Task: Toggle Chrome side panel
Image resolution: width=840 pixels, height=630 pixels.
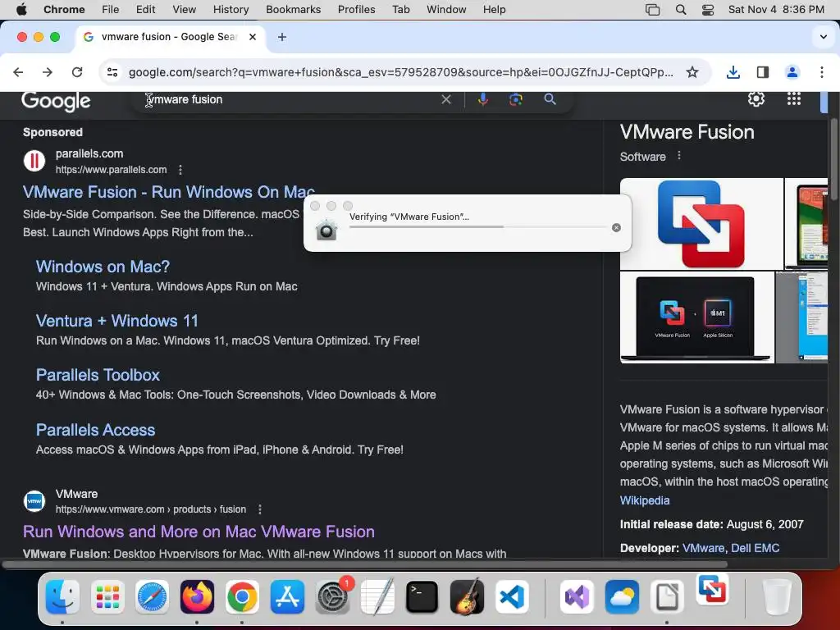Action: click(x=762, y=72)
